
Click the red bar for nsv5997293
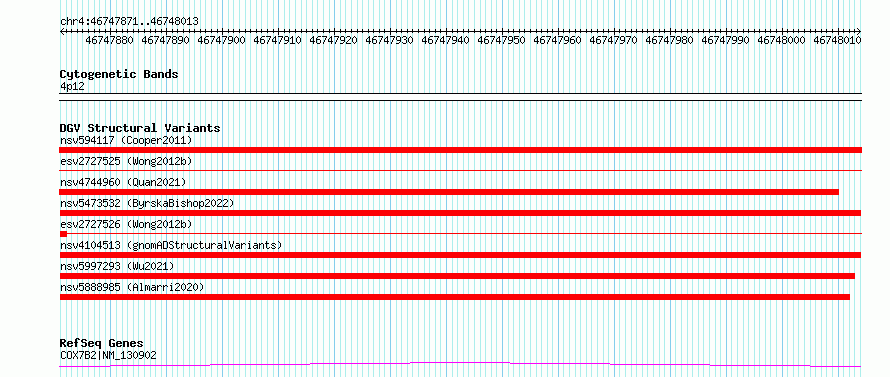457,276
